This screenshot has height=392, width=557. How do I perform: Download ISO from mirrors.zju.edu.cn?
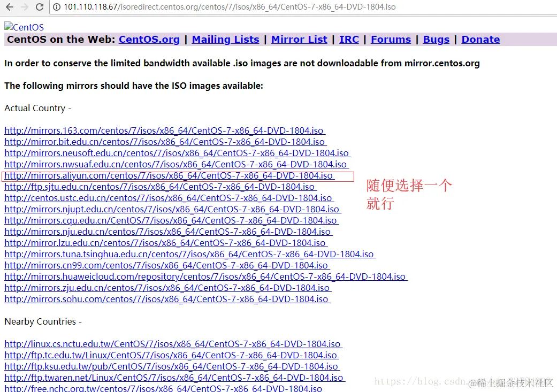[168, 288]
